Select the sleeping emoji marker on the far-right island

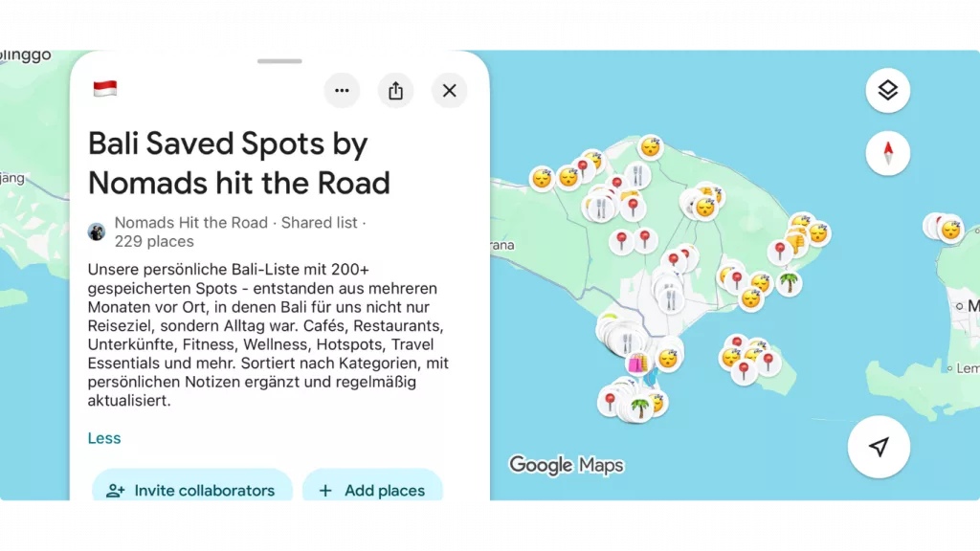[x=950, y=230]
